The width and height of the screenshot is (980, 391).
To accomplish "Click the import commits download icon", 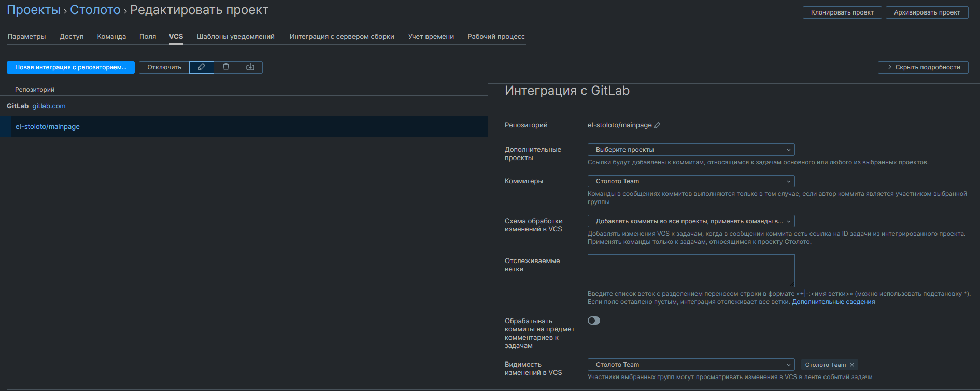I will point(250,67).
